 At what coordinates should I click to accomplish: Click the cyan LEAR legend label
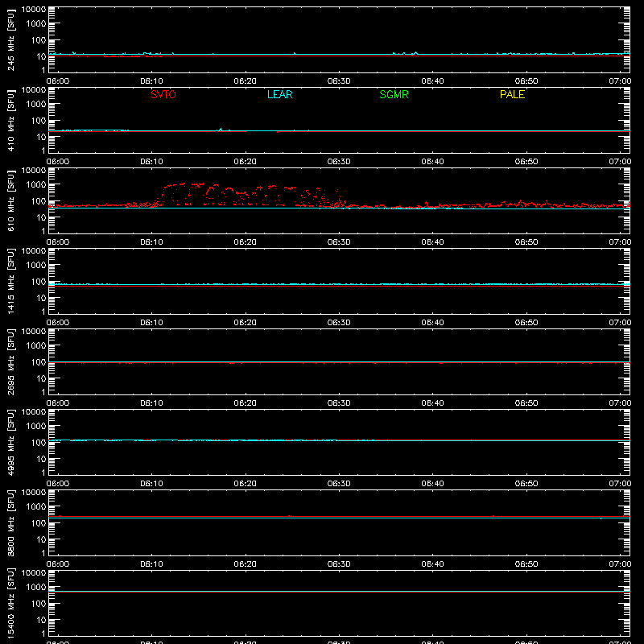tap(279, 94)
